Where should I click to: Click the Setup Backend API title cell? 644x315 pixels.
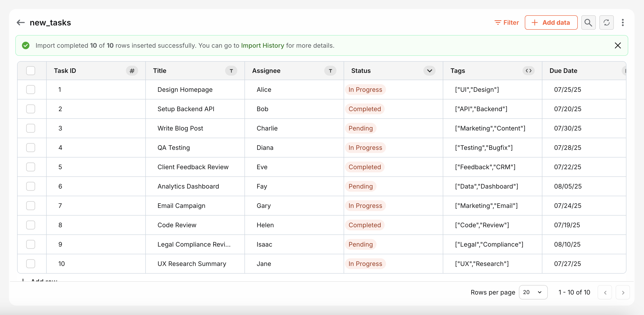click(195, 109)
